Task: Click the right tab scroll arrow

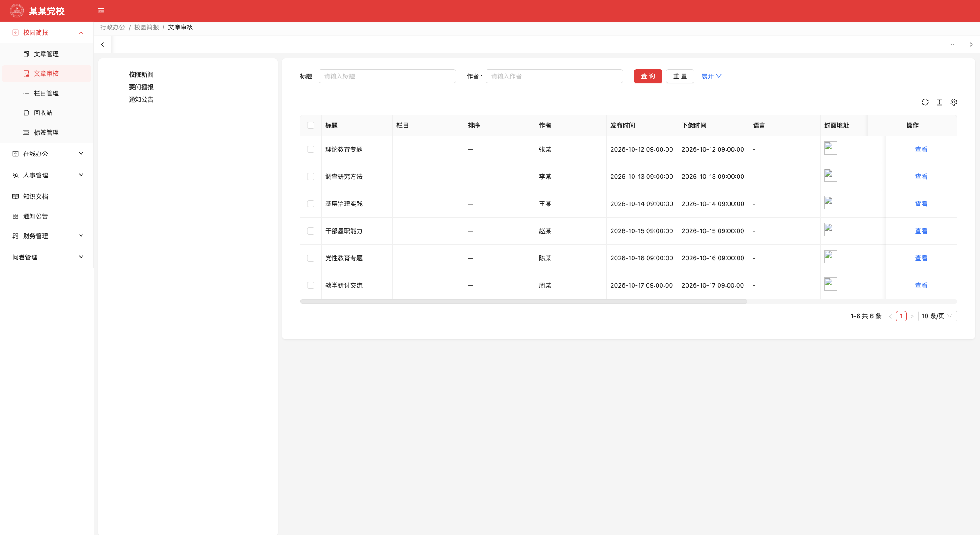Action: coord(971,45)
